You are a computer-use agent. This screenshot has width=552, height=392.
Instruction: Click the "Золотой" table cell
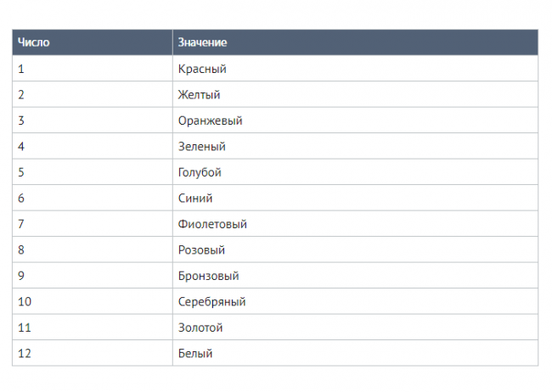pos(200,328)
